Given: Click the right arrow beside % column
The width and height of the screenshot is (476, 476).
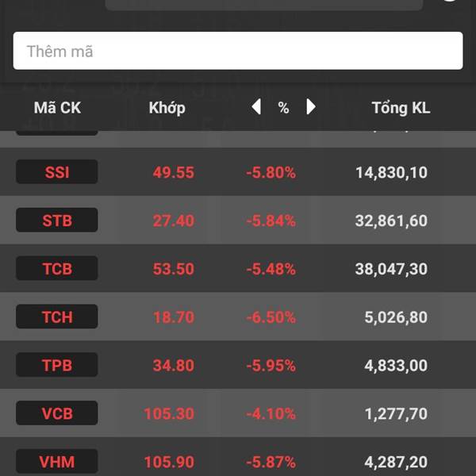Looking at the screenshot, I should (x=310, y=107).
